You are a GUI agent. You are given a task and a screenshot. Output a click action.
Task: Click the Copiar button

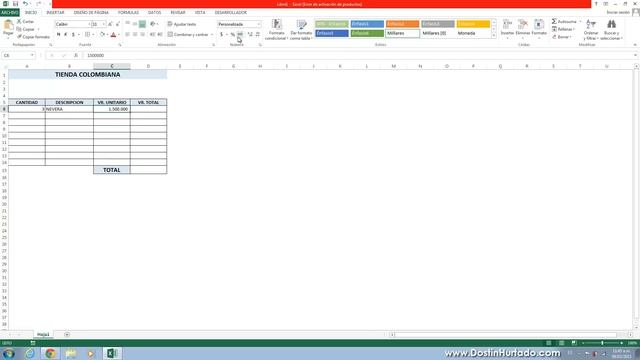pyautogui.click(x=26, y=29)
